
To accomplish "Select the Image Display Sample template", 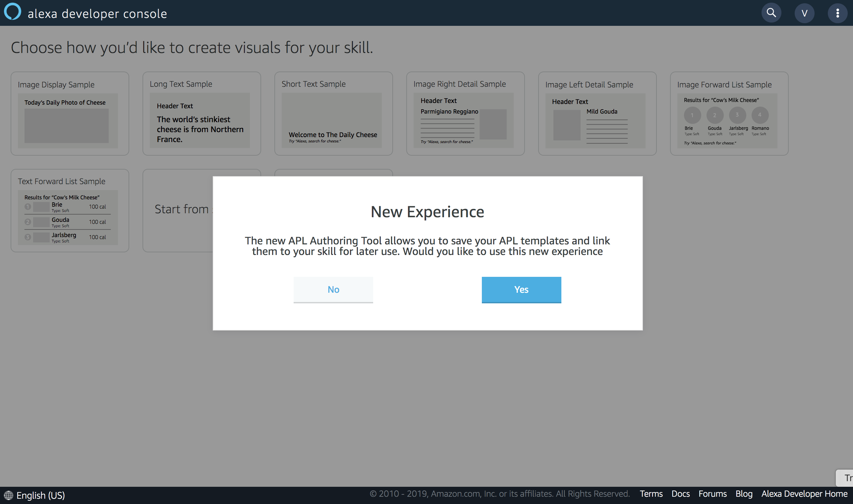I will coord(70,114).
